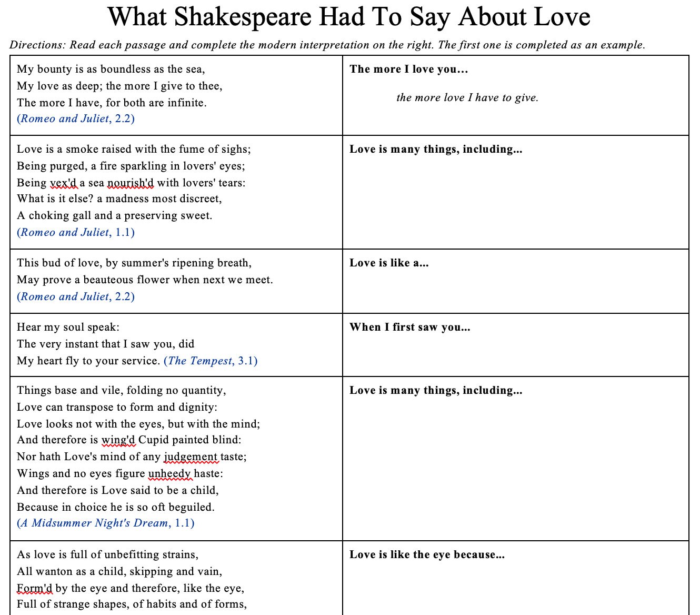
Task: Select the flagged word 'judgement'
Action: point(193,457)
